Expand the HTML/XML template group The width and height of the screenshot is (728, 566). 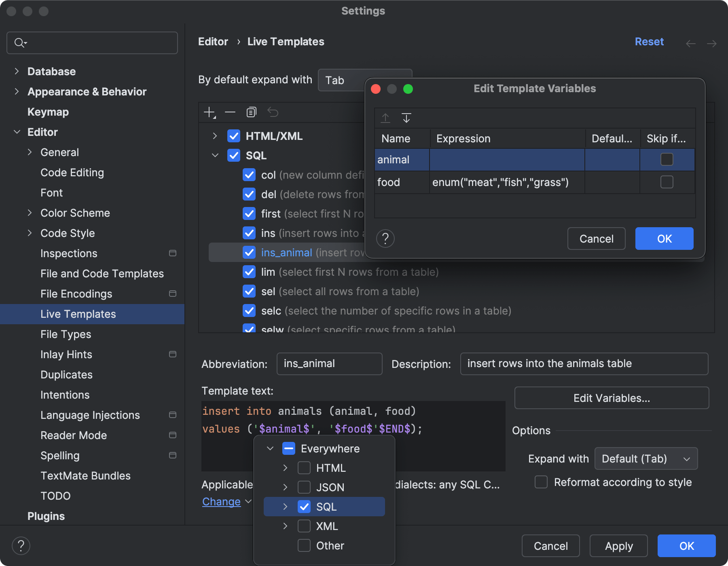tap(215, 136)
